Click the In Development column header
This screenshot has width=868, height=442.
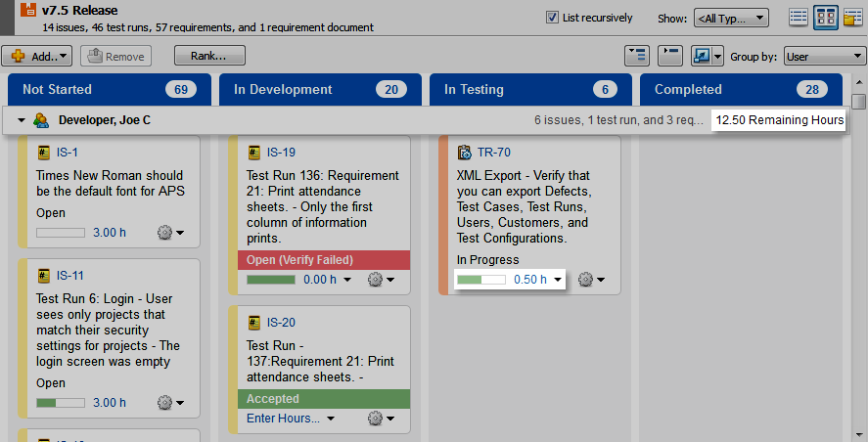click(283, 89)
